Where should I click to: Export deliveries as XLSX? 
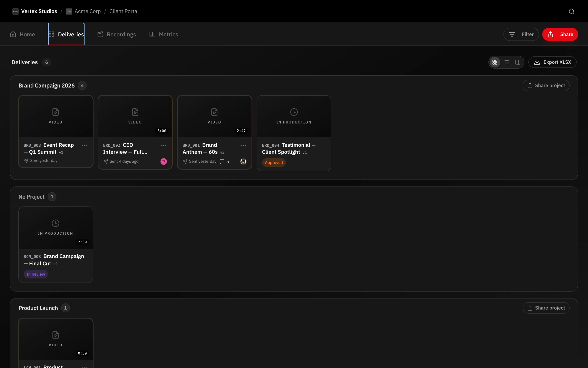[x=552, y=62]
